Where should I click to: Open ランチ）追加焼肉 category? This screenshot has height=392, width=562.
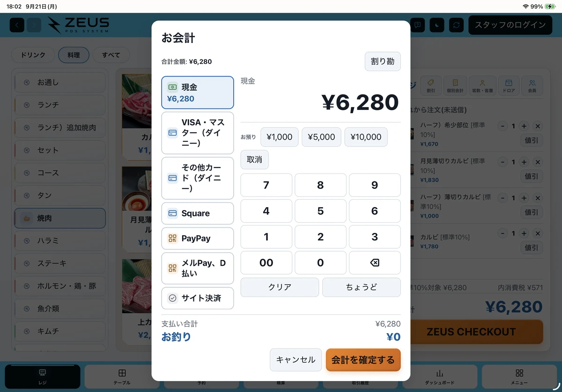pyautogui.click(x=60, y=127)
